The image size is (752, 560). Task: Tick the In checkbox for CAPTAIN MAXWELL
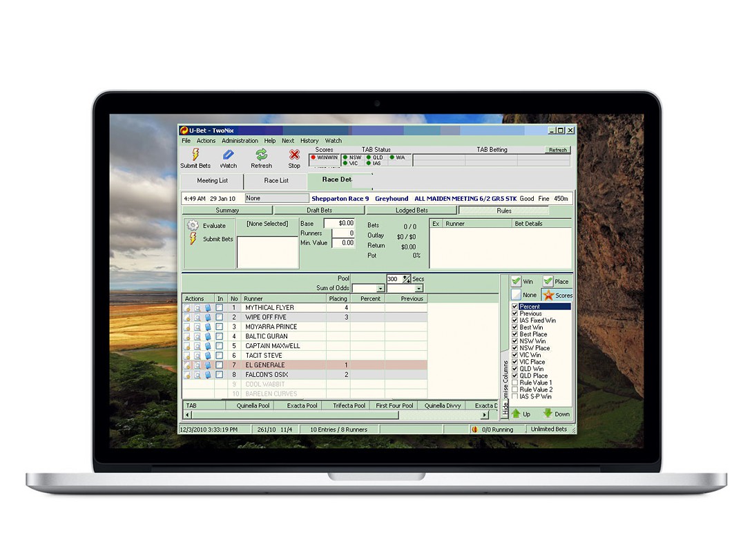tap(220, 346)
